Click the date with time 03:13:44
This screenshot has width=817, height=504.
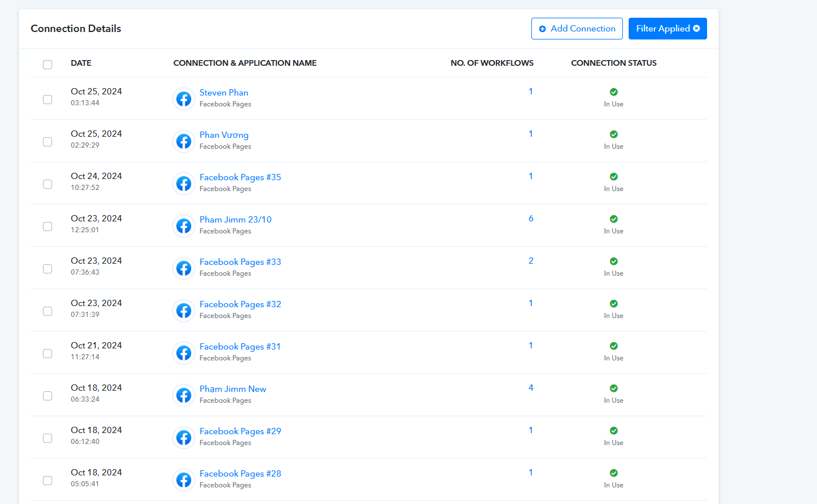point(96,92)
